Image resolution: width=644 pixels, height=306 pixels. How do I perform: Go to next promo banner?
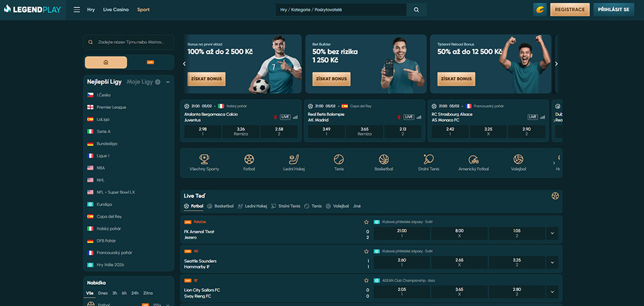(x=556, y=64)
